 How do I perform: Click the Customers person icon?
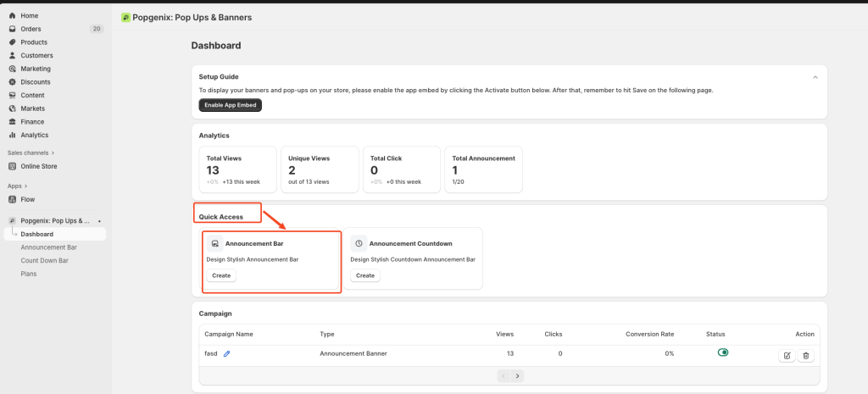tap(12, 55)
